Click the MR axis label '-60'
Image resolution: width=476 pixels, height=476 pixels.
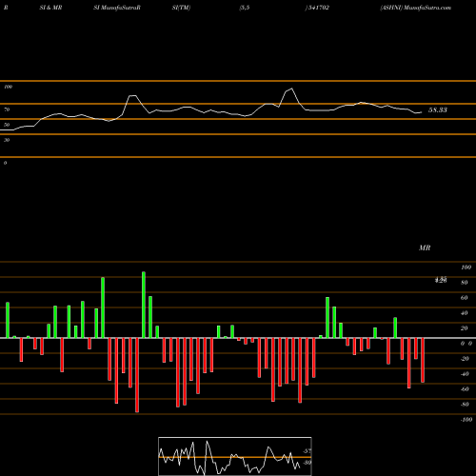point(465,389)
